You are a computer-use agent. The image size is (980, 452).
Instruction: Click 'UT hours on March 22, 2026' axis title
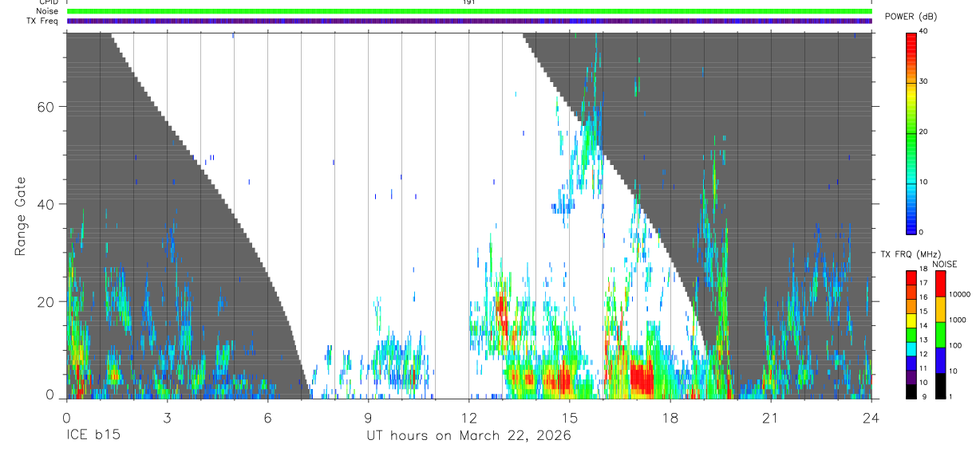point(468,437)
